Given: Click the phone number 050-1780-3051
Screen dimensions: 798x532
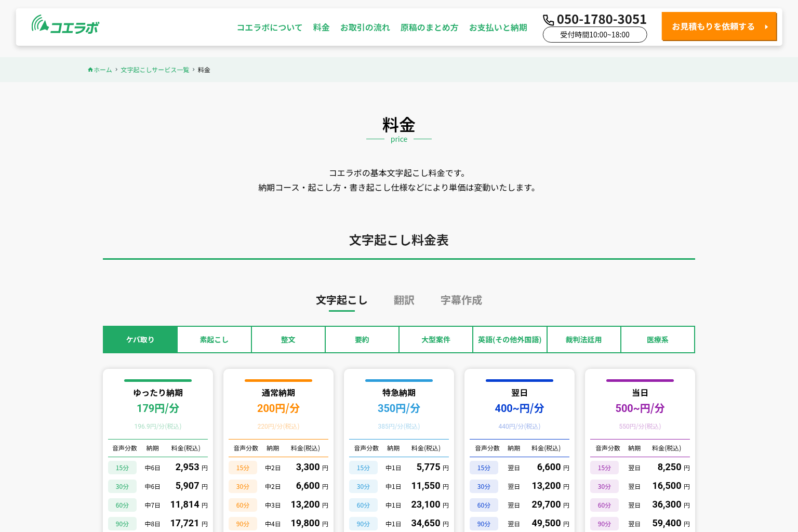Looking at the screenshot, I should (x=602, y=19).
